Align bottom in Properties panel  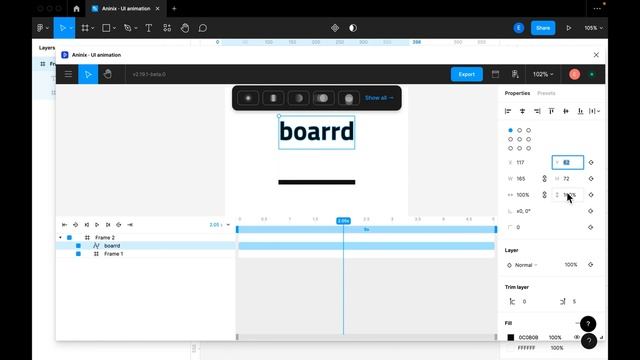click(x=580, y=111)
